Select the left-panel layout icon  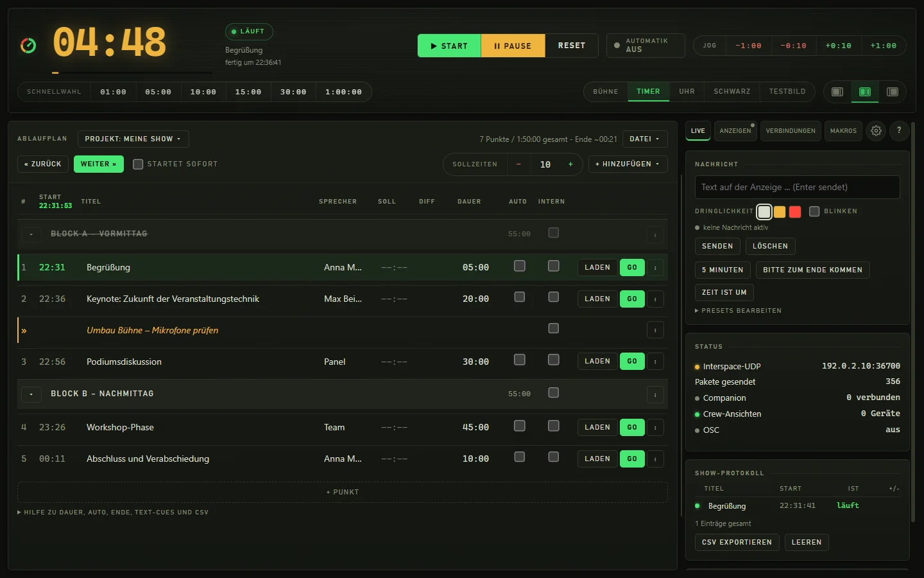click(837, 92)
